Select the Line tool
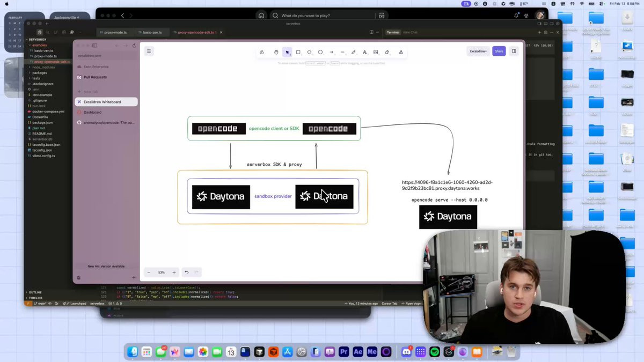This screenshot has width=644, height=362. pos(342,52)
